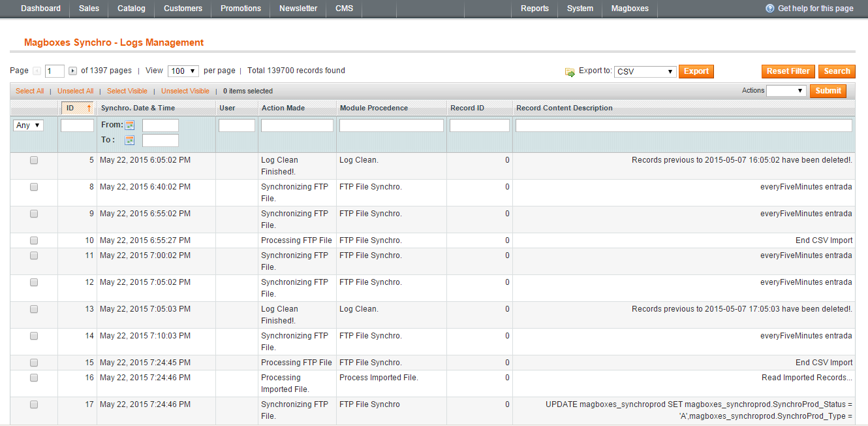Image resolution: width=868 pixels, height=426 pixels.
Task: Open the Reports menu
Action: coord(535,8)
